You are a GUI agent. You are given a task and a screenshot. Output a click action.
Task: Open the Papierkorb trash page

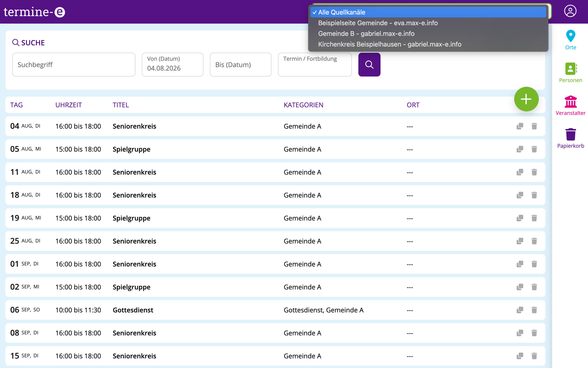point(571,138)
